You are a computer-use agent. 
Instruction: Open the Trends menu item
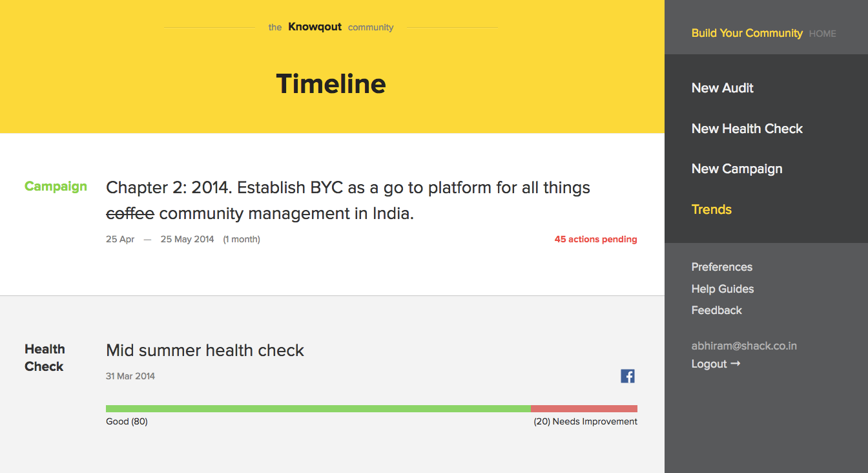[711, 209]
